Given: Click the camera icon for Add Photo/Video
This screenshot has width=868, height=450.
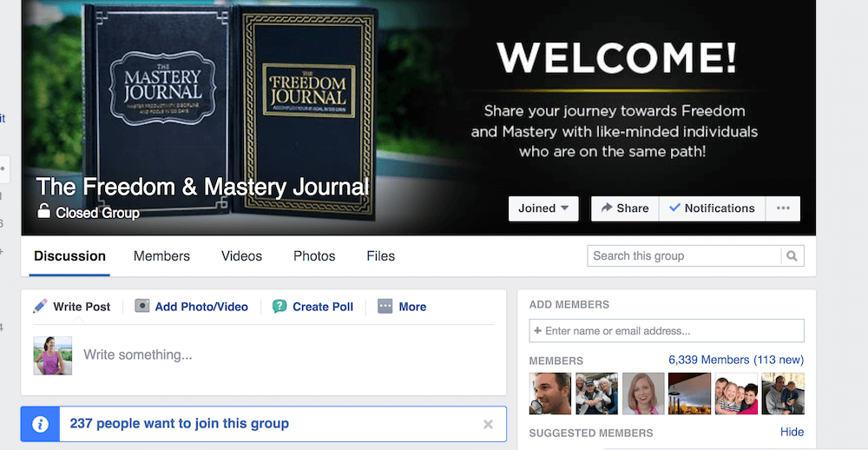Looking at the screenshot, I should (x=142, y=306).
